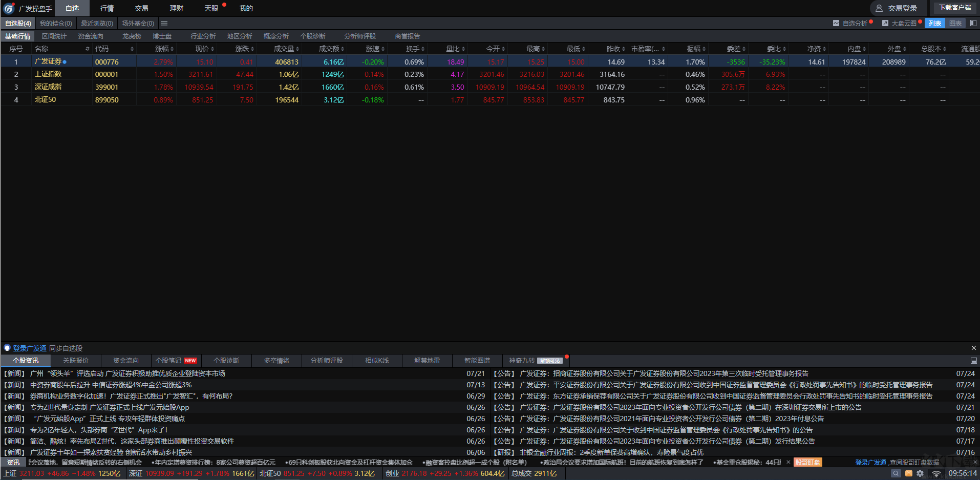Toggle the side panel layout icon
Viewport: 980px width, 480px height.
[x=973, y=23]
